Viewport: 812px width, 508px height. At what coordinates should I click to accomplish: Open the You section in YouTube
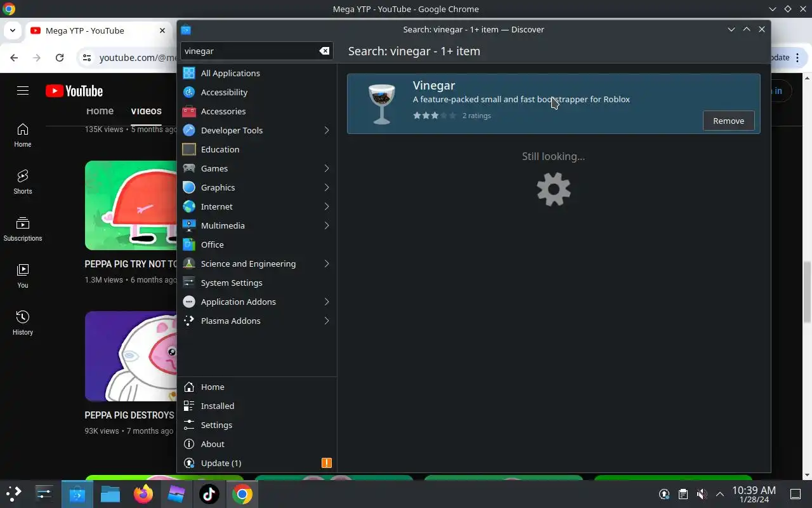click(x=23, y=276)
